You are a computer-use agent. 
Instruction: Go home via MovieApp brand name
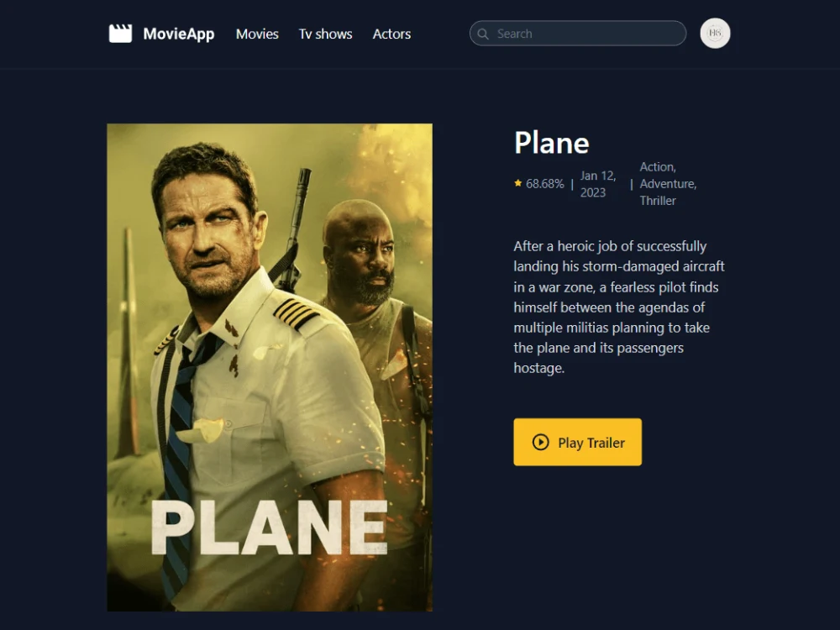[178, 34]
